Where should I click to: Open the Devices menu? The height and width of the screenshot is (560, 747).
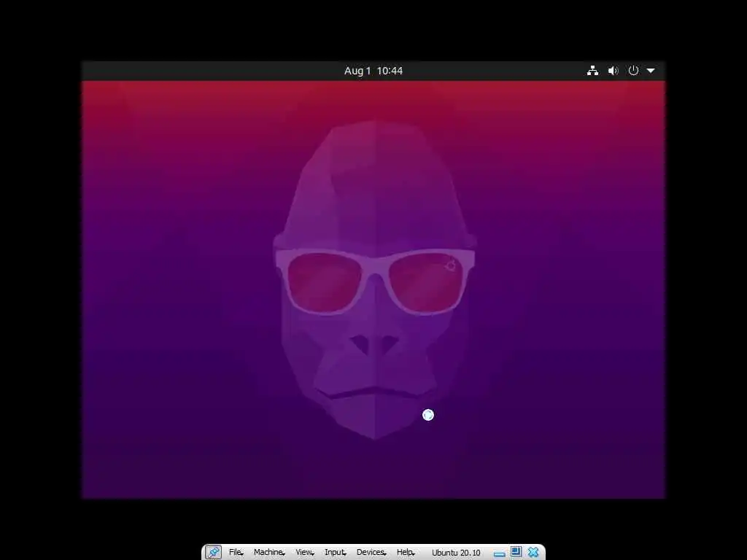371,553
